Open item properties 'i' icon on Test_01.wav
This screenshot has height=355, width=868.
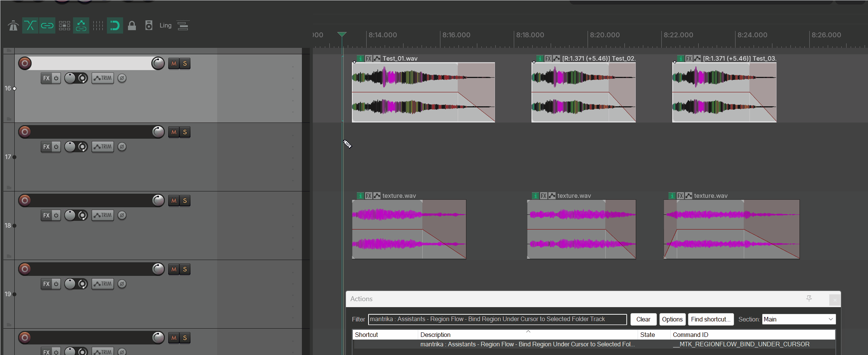(360, 58)
